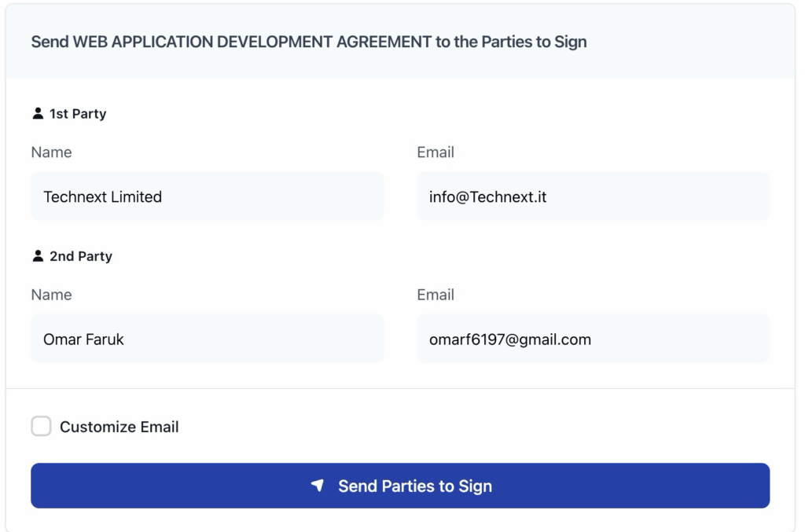Image resolution: width=805 pixels, height=532 pixels.
Task: Click the Name label under 2nd Party
Action: point(51,295)
